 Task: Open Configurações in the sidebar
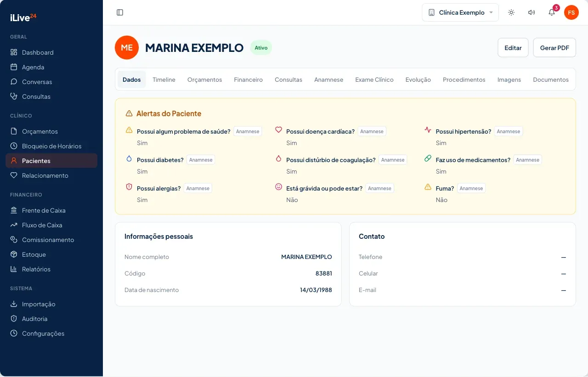[51, 333]
